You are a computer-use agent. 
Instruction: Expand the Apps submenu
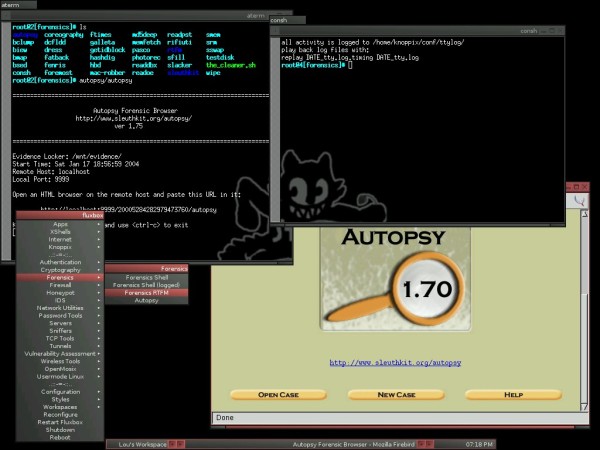click(x=60, y=224)
